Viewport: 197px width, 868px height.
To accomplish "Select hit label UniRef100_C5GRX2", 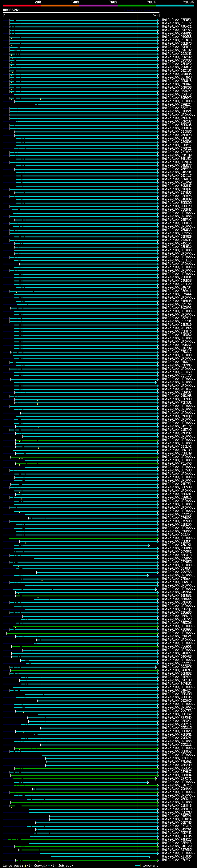I will tap(176, 531).
